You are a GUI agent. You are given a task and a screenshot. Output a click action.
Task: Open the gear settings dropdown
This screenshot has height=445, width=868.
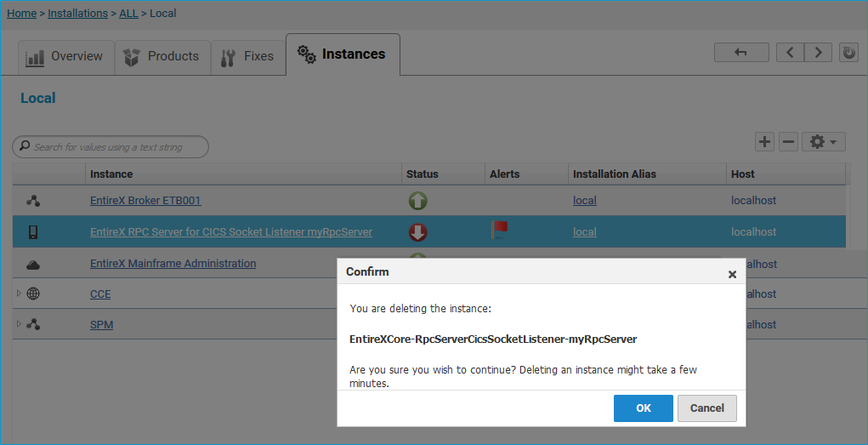823,142
